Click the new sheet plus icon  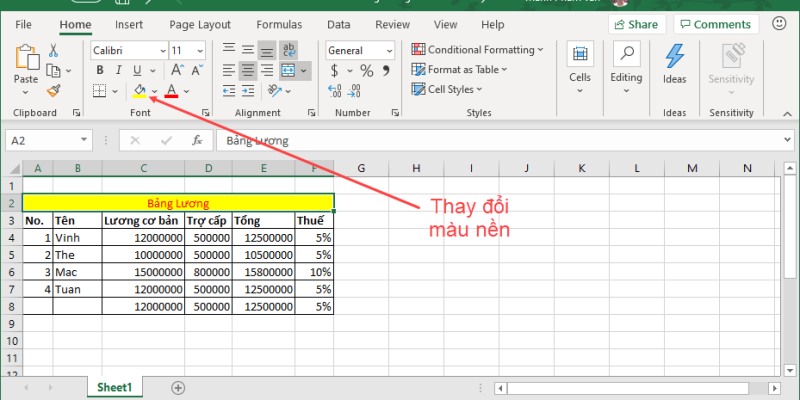178,387
